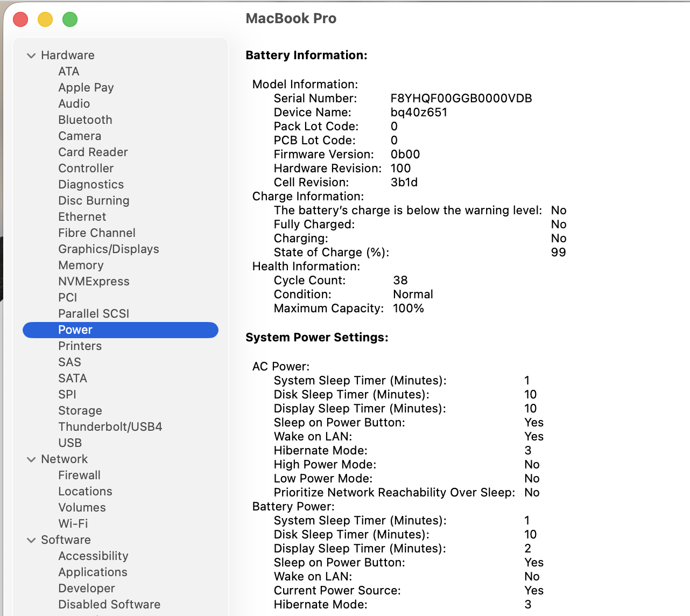
Task: Collapse the Software section chevron
Action: (31, 540)
